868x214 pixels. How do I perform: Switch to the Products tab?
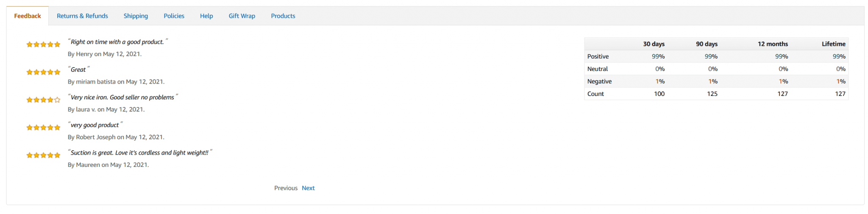coord(283,16)
